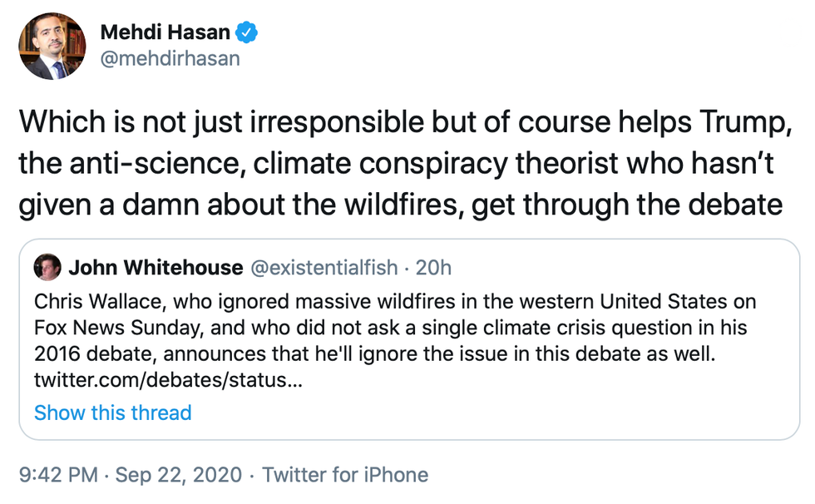Click Mehdi Hasan's profile photo
815x504 pixels.
[x=52, y=47]
